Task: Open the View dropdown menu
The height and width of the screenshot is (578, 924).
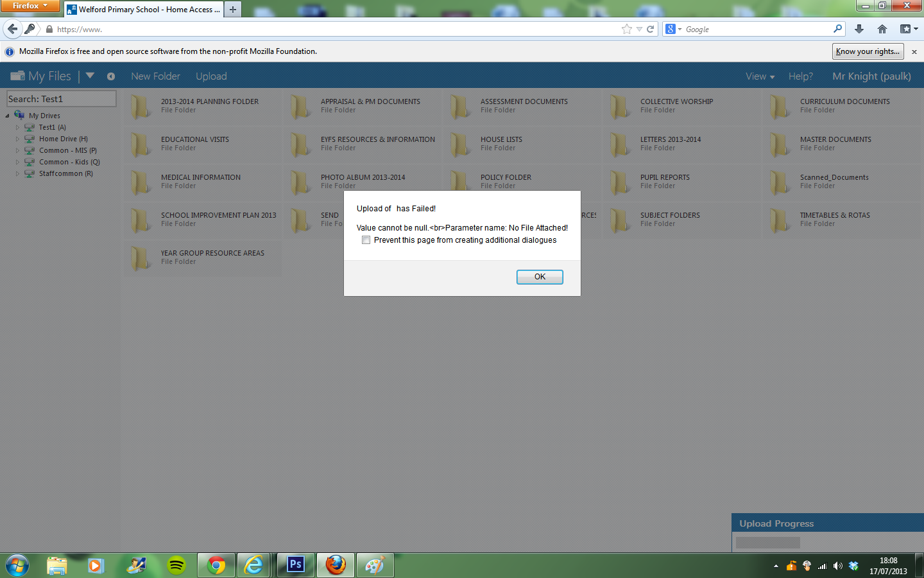Action: pos(759,76)
